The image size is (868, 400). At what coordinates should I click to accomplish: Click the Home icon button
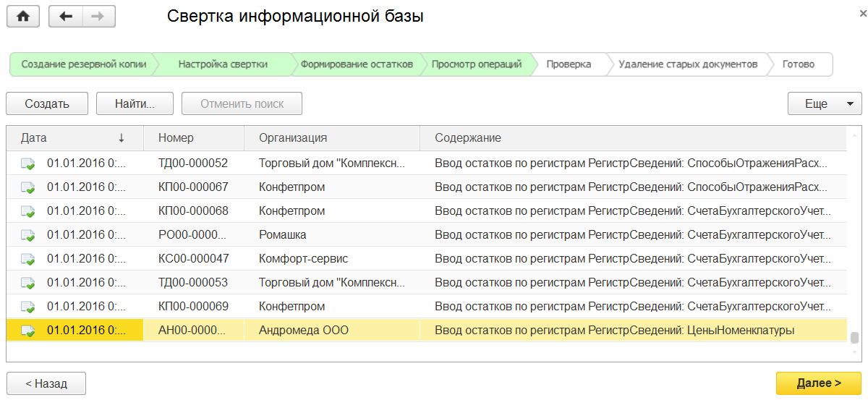(23, 16)
